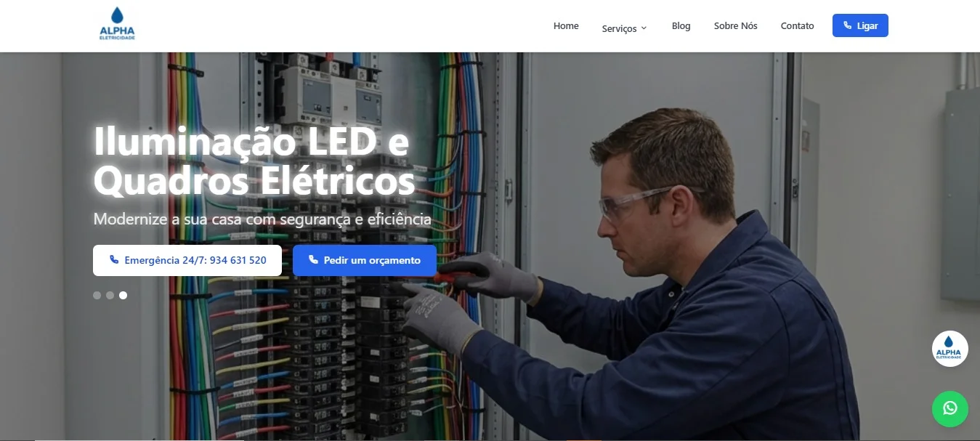Open the Serviços dropdown menu
Image resolution: width=980 pixels, height=441 pixels.
624,28
